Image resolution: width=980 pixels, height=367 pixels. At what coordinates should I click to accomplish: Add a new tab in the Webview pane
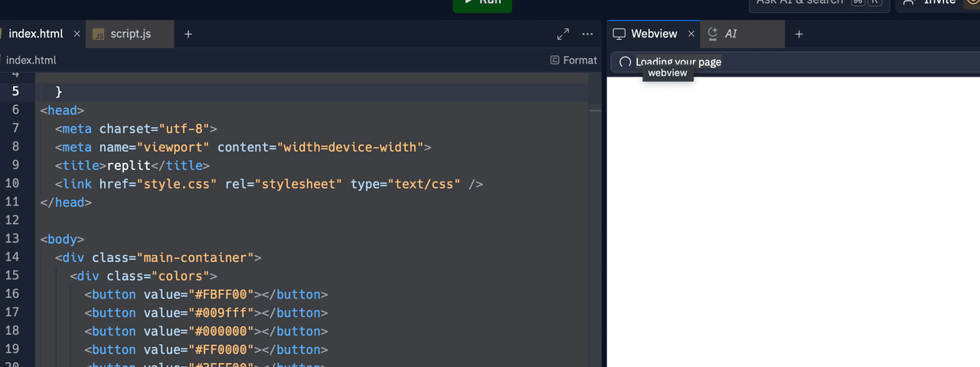(x=799, y=34)
